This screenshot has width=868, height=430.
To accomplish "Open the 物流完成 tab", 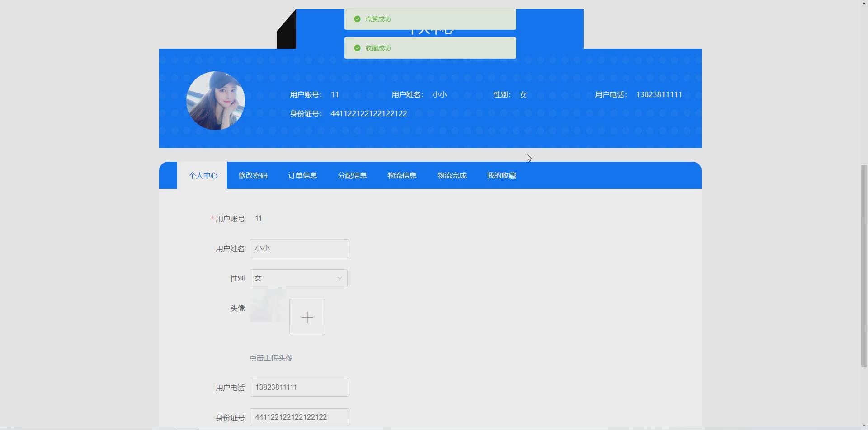I will point(452,175).
